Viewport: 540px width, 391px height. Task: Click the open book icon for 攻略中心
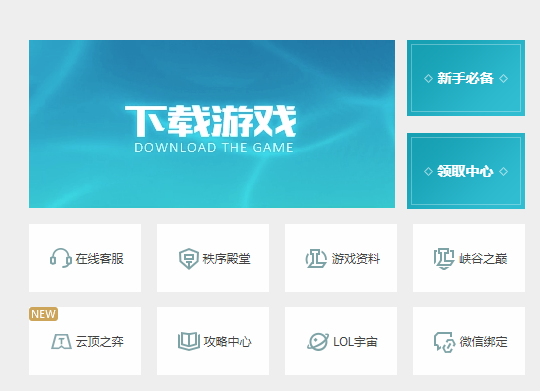click(x=189, y=341)
